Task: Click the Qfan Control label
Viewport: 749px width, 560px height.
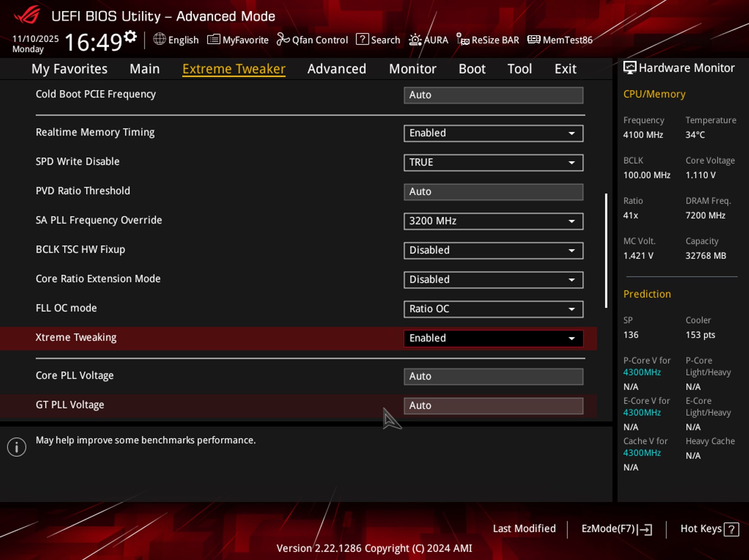Action: (x=320, y=40)
